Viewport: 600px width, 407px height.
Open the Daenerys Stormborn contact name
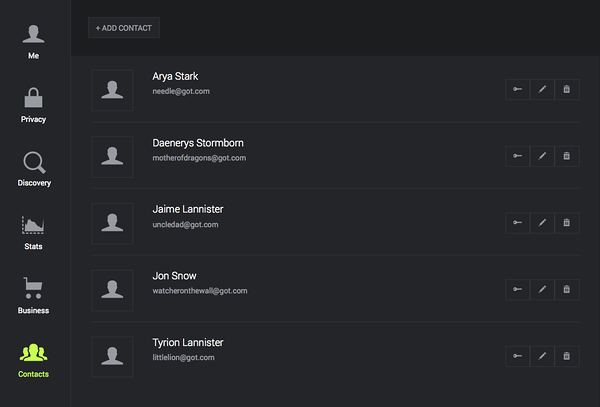click(x=198, y=143)
